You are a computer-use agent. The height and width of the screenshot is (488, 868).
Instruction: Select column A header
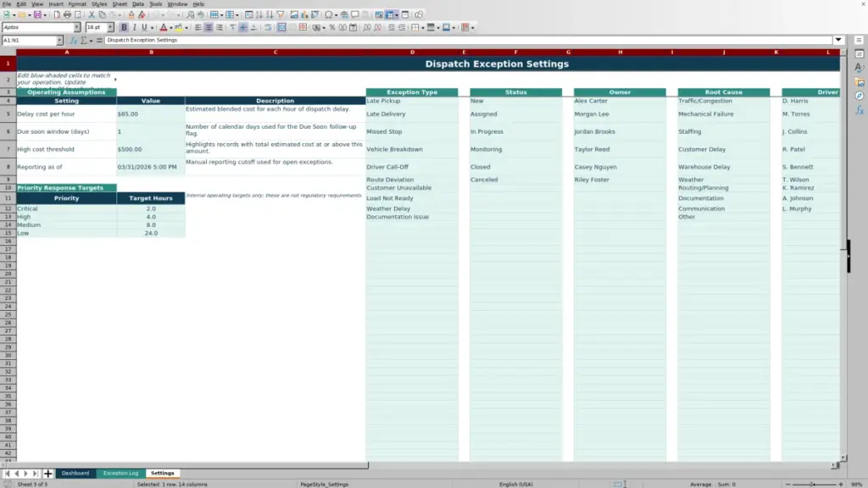(66, 52)
